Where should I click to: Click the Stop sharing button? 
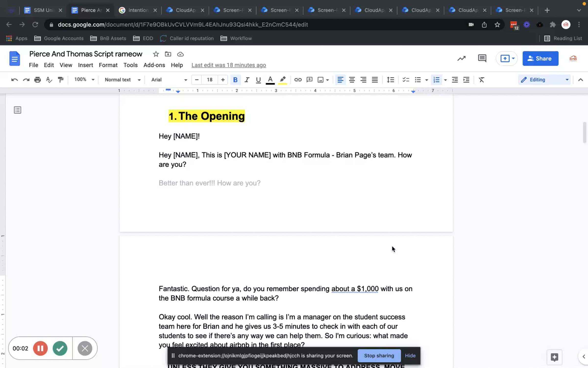point(379,355)
